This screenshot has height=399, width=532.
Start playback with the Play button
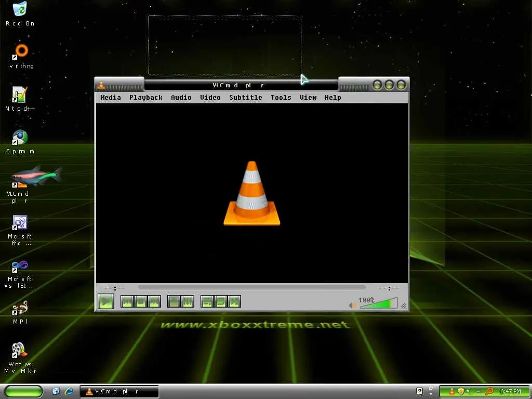106,301
